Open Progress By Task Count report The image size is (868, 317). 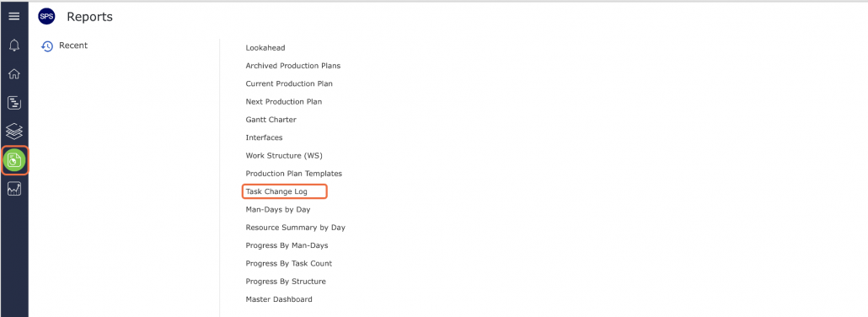point(289,263)
